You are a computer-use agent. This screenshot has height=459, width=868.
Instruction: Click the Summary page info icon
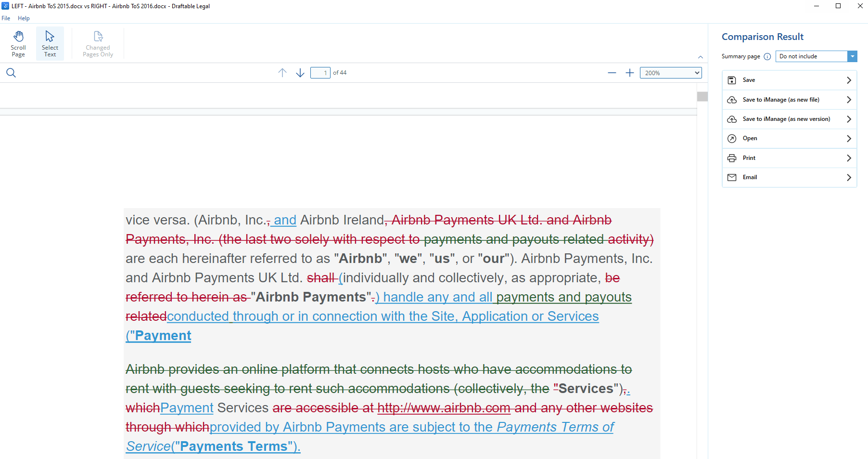(767, 56)
